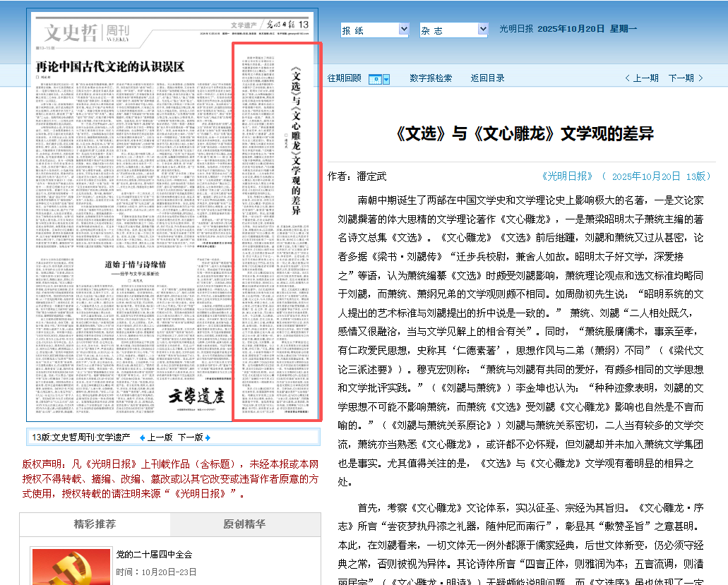The width and height of the screenshot is (728, 585).
Task: Open the 往期回顾 calendar icon
Action: point(376,78)
